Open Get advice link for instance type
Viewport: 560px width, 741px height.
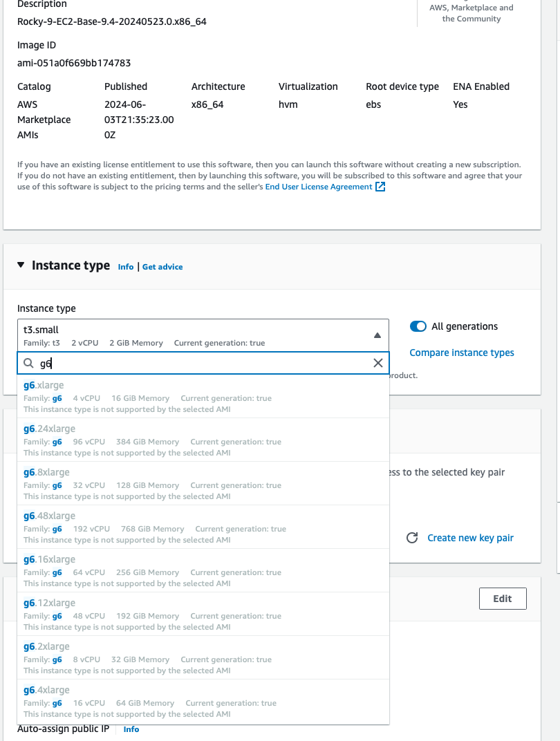coord(162,267)
